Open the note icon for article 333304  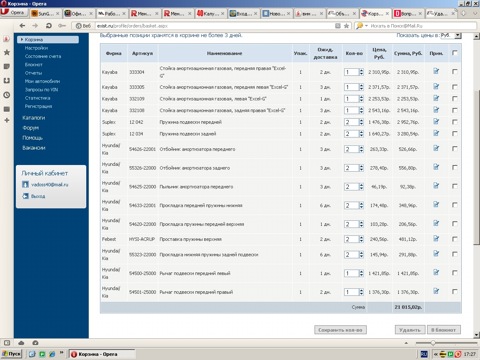(436, 71)
